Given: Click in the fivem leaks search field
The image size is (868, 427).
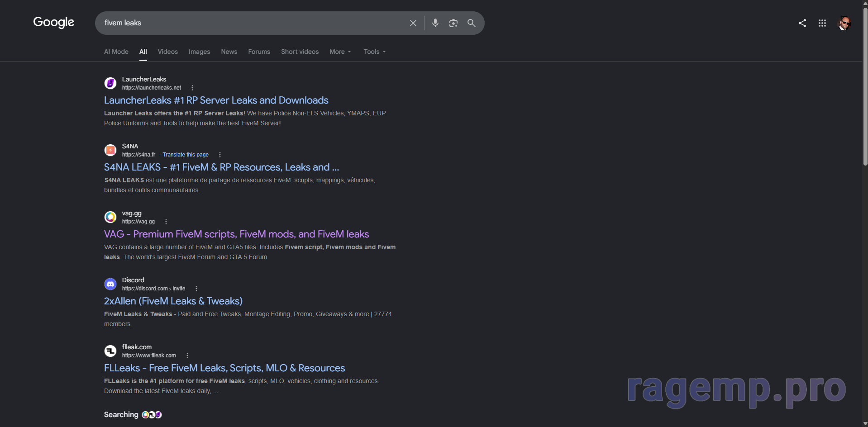Looking at the screenshot, I should point(253,23).
